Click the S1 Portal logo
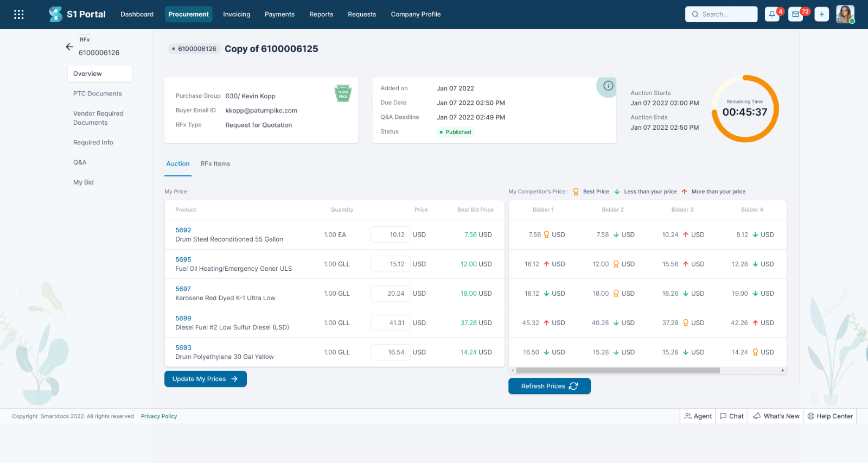This screenshot has width=868, height=463. [77, 14]
